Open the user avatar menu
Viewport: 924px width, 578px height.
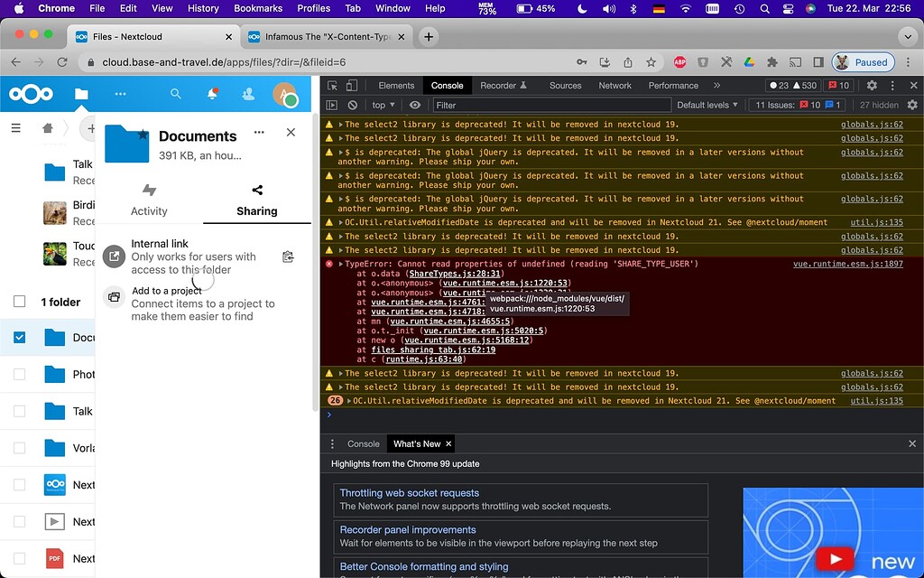pyautogui.click(x=284, y=94)
